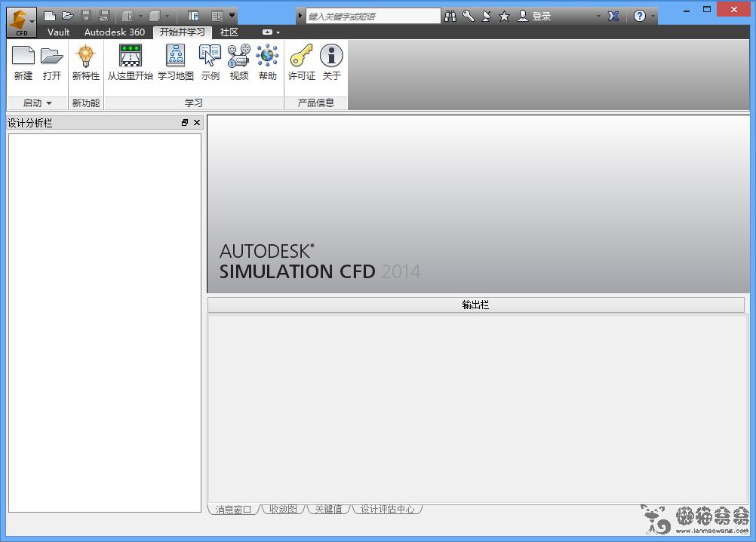
Task: Maximize the application window
Action: [707, 10]
